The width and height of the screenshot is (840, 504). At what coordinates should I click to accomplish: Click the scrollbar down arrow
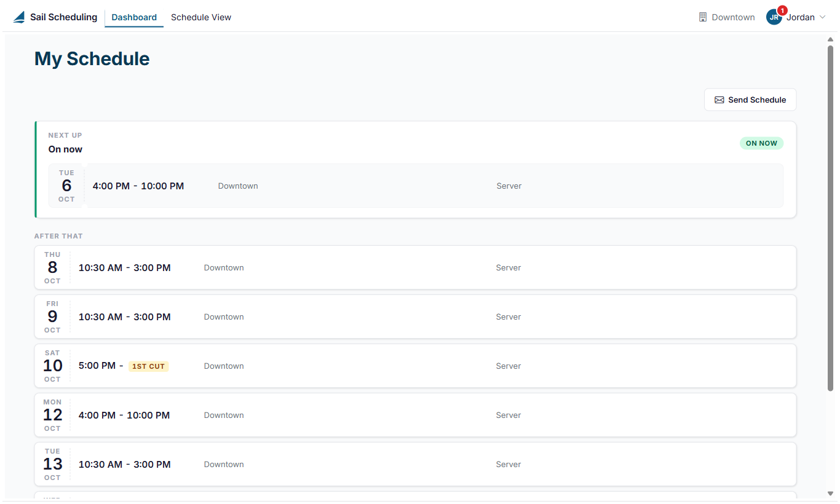point(830,494)
